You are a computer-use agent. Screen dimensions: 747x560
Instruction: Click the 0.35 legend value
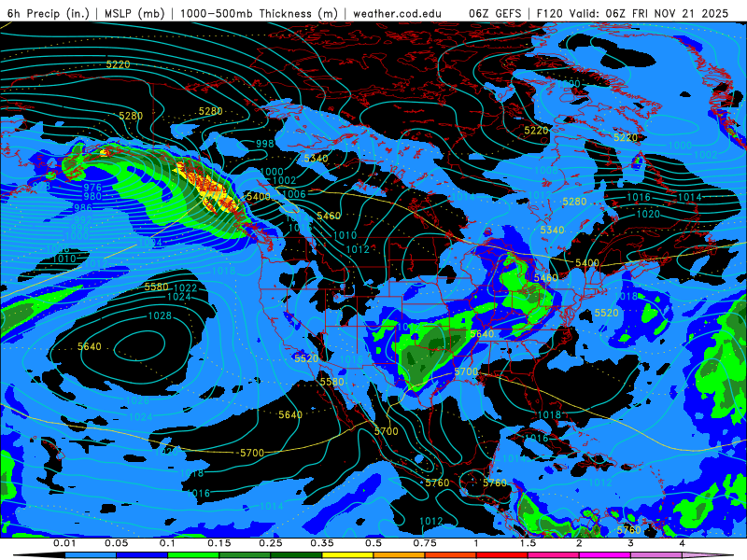pos(322,543)
